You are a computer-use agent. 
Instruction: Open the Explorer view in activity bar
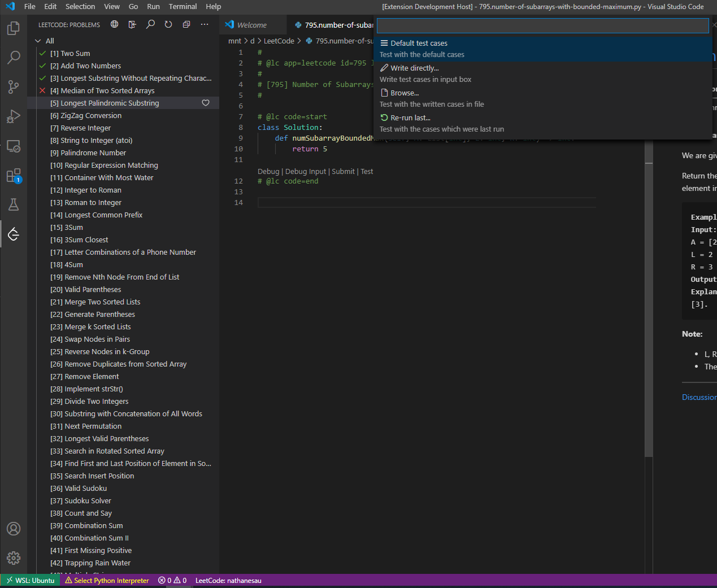point(14,28)
